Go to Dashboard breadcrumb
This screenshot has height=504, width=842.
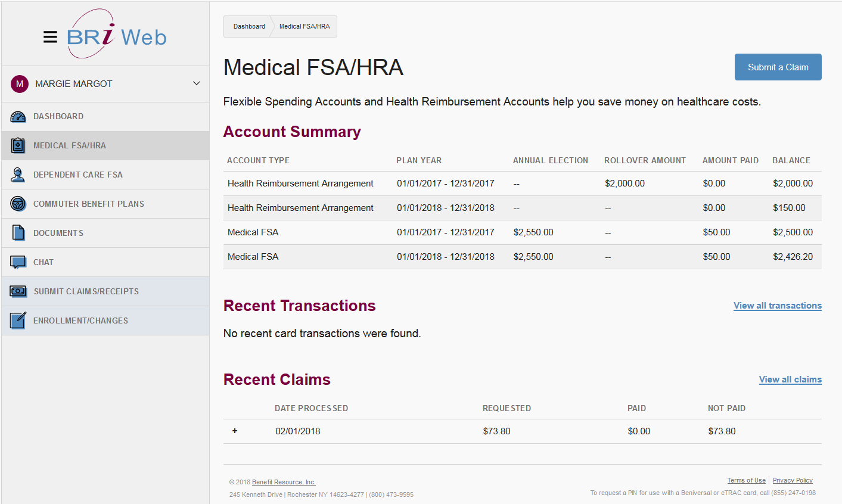249,26
